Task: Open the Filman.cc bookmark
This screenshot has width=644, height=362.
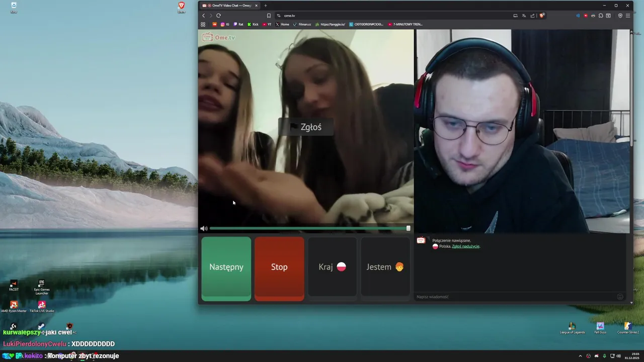Action: coord(302,24)
